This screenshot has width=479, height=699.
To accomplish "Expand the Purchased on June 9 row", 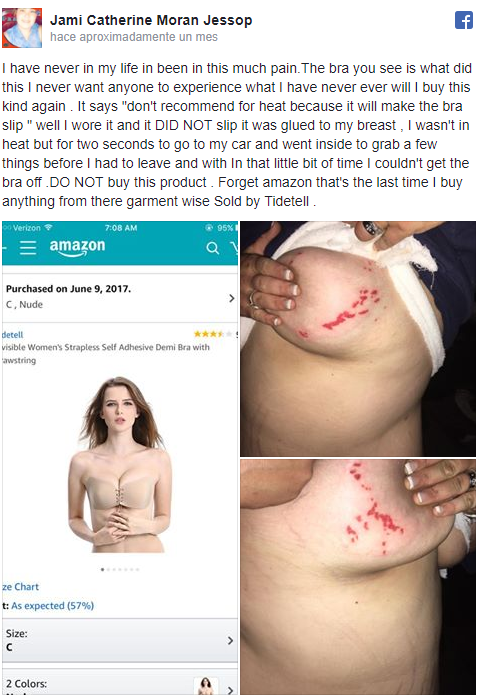I will (x=120, y=297).
